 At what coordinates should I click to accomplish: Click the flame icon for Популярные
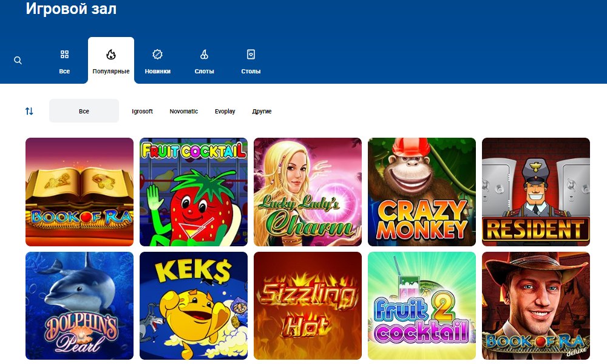tap(110, 55)
